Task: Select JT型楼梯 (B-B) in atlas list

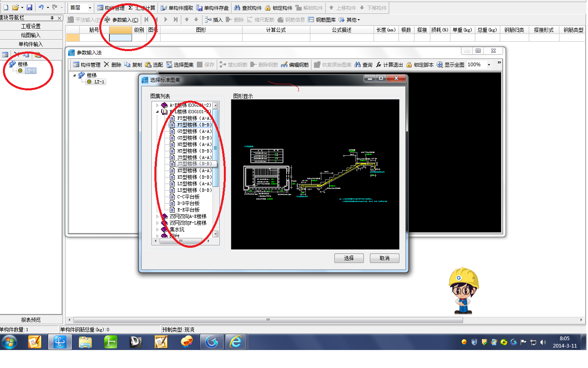Action: click(194, 164)
